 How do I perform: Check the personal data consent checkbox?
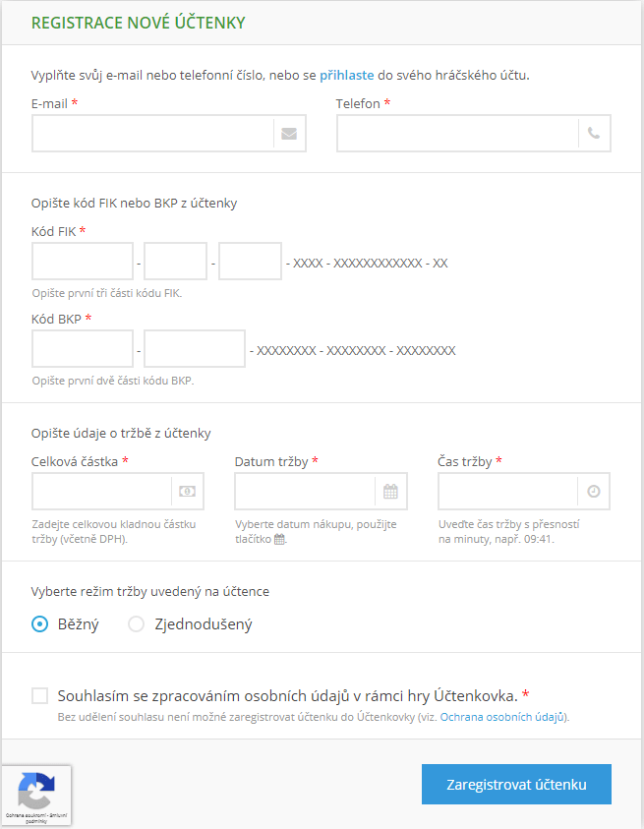(x=40, y=696)
